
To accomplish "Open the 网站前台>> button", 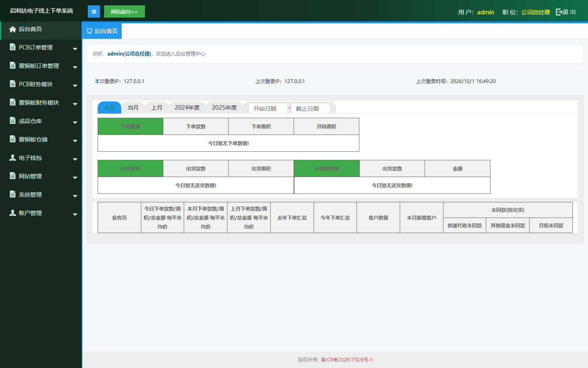I will [x=125, y=11].
